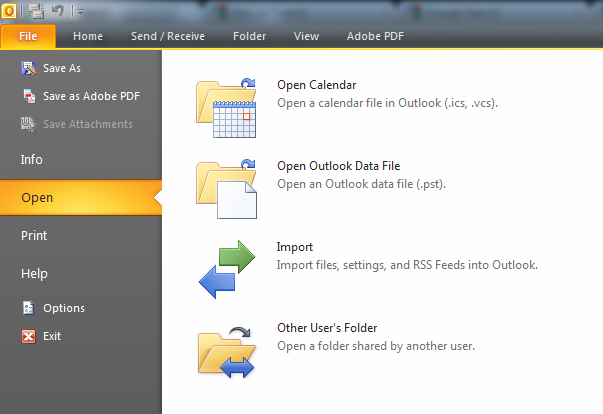The width and height of the screenshot is (603, 414).
Task: Choose Exit to close Outlook
Action: [52, 336]
